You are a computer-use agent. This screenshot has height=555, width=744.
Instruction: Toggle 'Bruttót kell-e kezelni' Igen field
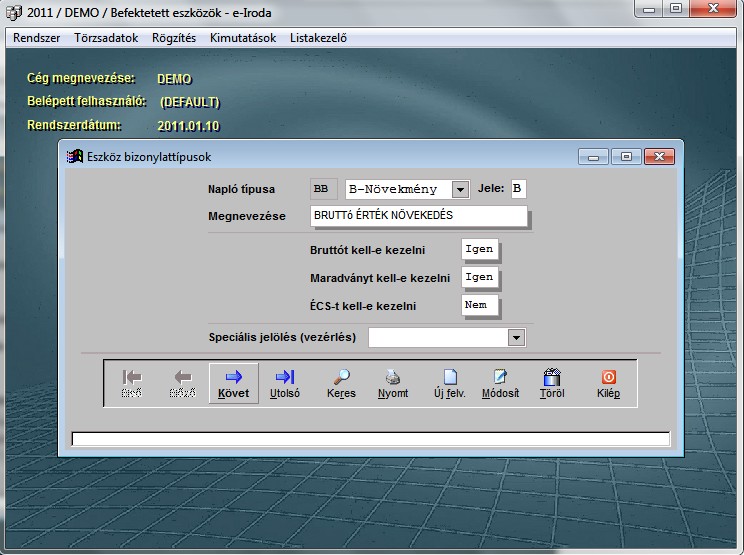coord(480,249)
